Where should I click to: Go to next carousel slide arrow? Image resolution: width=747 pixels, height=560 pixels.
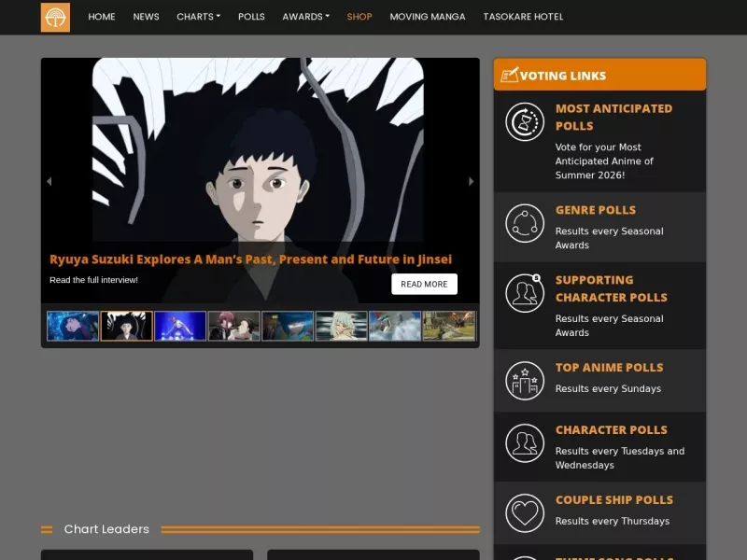(472, 181)
